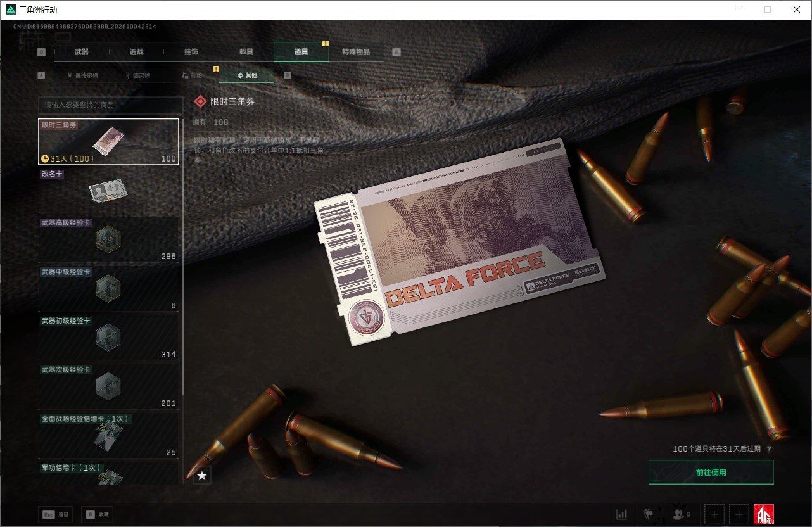Switch to the 特殊物品 tab
Screen dimensions: 812x527
(356, 52)
